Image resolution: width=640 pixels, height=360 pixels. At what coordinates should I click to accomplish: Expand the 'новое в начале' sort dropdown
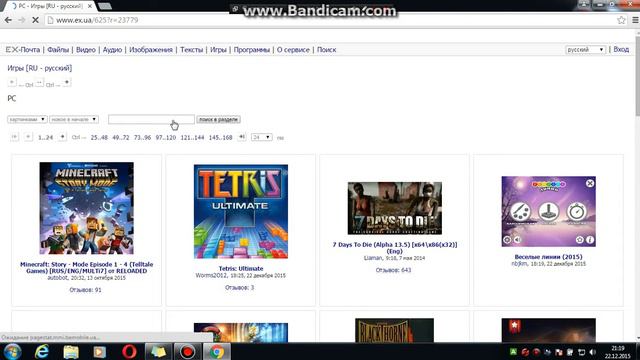click(x=74, y=120)
